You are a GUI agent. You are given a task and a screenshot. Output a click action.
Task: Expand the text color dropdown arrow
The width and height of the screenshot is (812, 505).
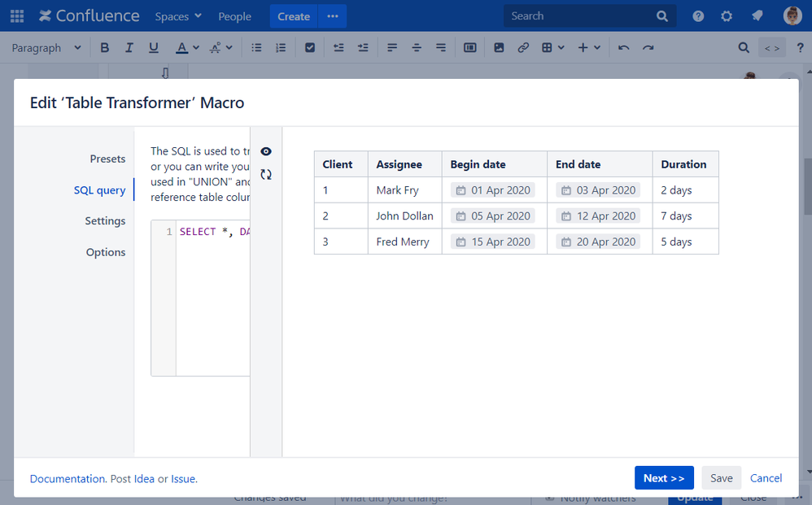(196, 48)
